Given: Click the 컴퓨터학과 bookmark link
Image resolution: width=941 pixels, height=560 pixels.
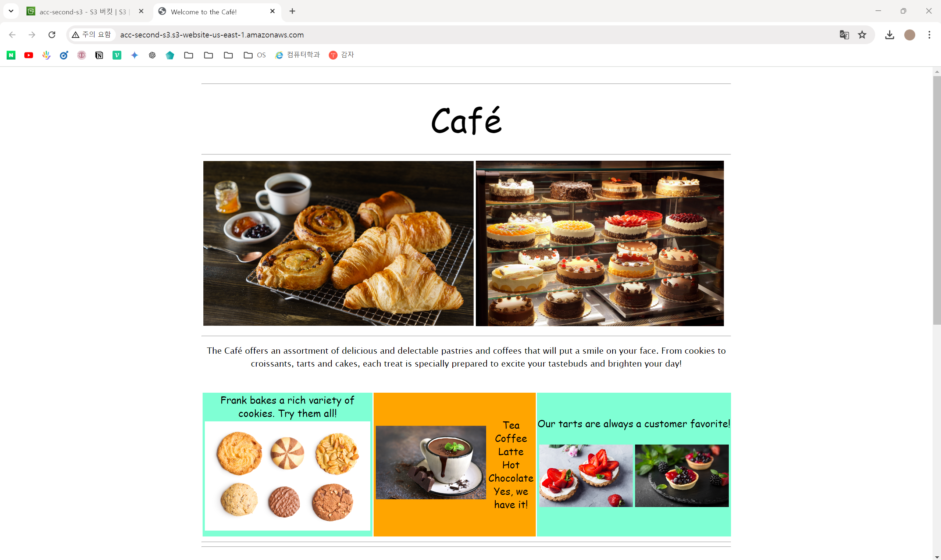Looking at the screenshot, I should pyautogui.click(x=297, y=55).
